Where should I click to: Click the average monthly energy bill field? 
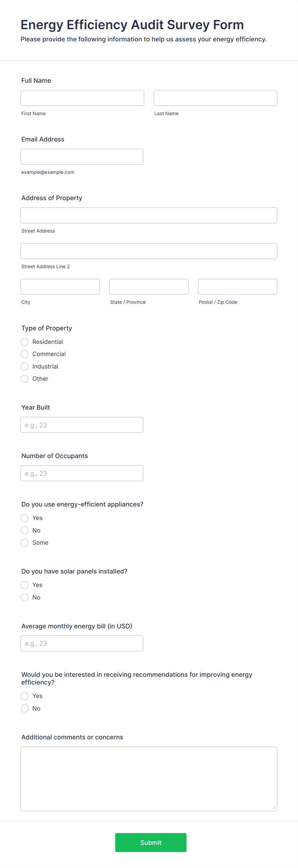pyautogui.click(x=82, y=643)
